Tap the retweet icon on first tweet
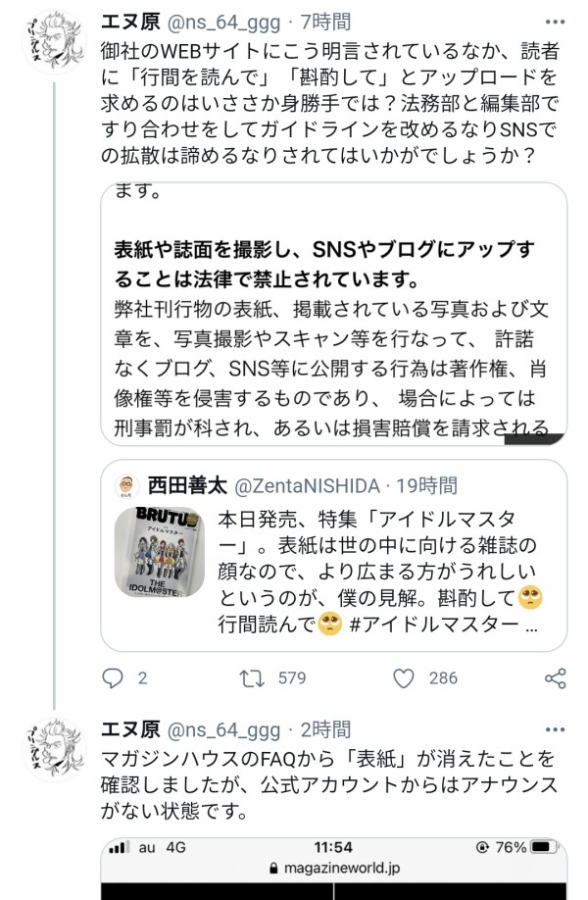The height and width of the screenshot is (900, 588). (253, 677)
